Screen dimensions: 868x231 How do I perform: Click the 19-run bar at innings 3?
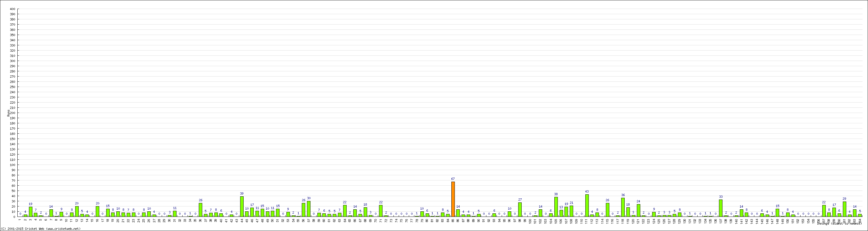[31, 211]
